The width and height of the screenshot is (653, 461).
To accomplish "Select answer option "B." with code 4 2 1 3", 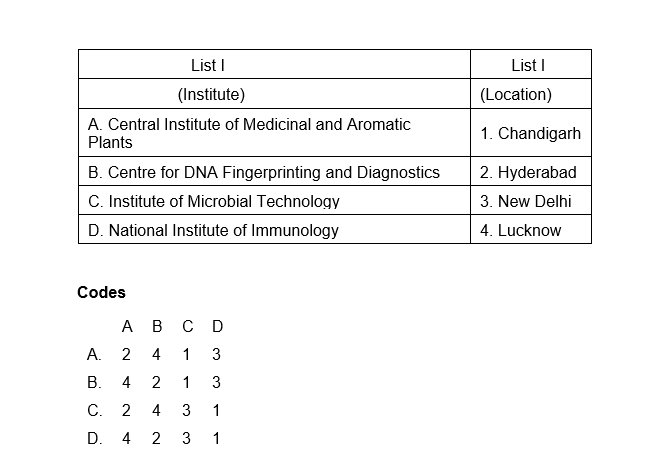I will (x=94, y=382).
